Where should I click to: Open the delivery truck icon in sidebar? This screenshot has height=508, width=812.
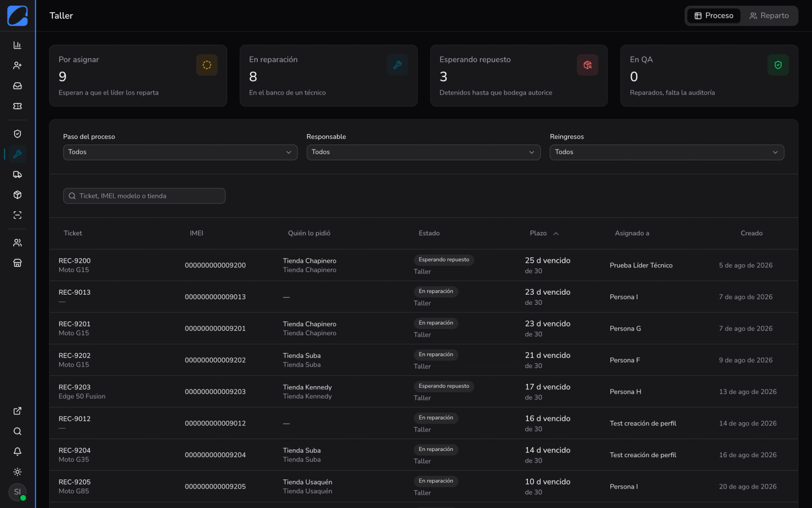pos(17,174)
